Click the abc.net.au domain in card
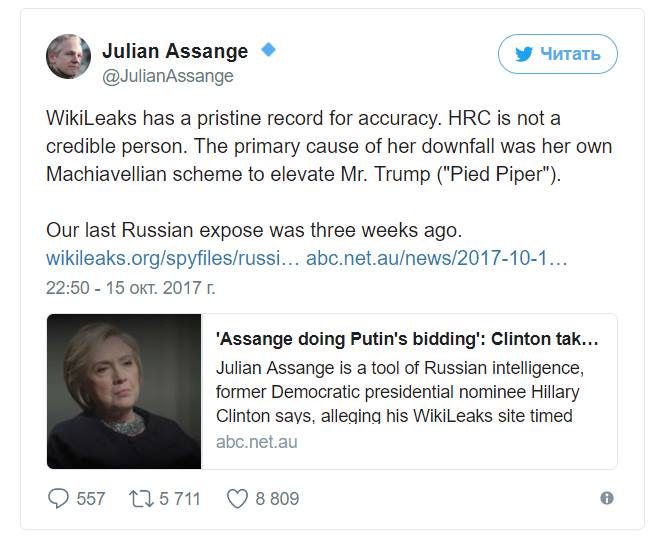 click(x=256, y=441)
